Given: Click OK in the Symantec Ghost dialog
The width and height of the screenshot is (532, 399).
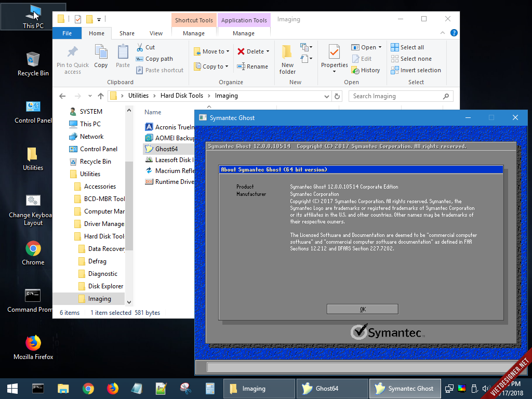Looking at the screenshot, I should tap(362, 309).
